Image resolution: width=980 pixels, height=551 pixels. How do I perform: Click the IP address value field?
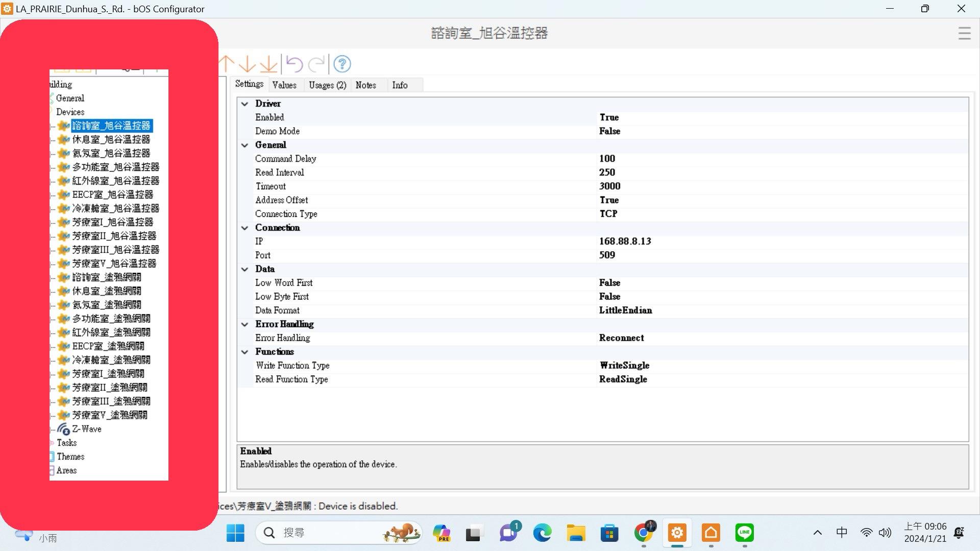click(625, 241)
